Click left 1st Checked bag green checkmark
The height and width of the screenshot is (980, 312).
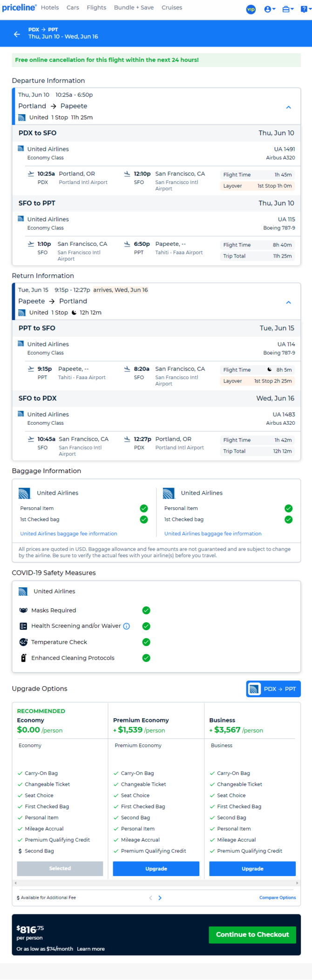pos(144,520)
